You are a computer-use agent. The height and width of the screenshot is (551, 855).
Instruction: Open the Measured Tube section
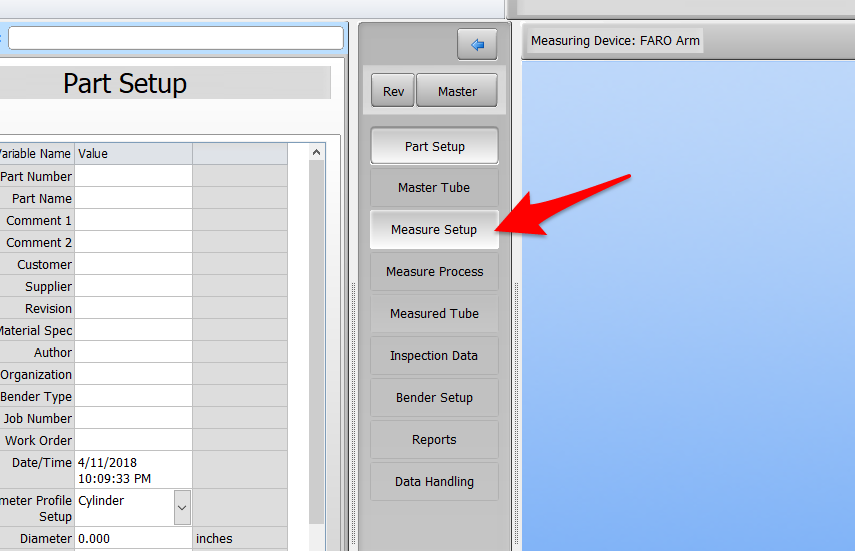click(434, 314)
